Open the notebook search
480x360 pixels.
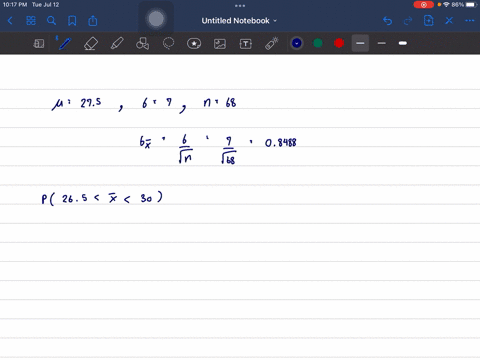[51, 21]
